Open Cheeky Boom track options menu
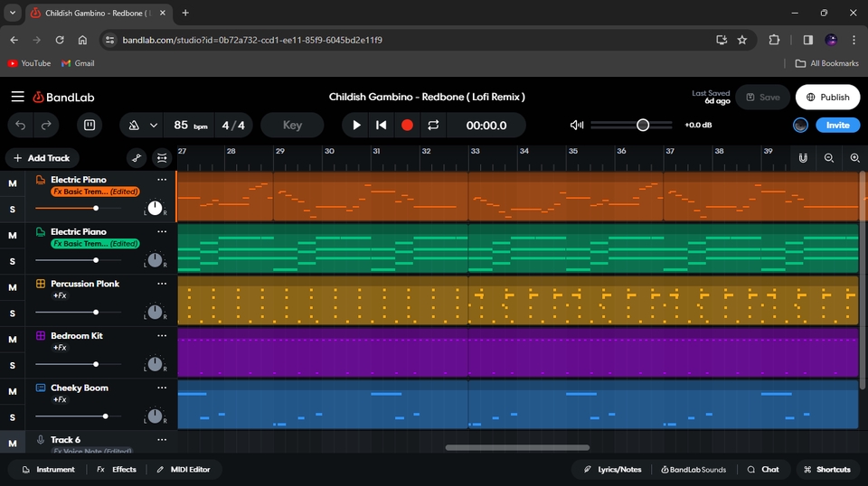The height and width of the screenshot is (486, 868). pos(162,388)
